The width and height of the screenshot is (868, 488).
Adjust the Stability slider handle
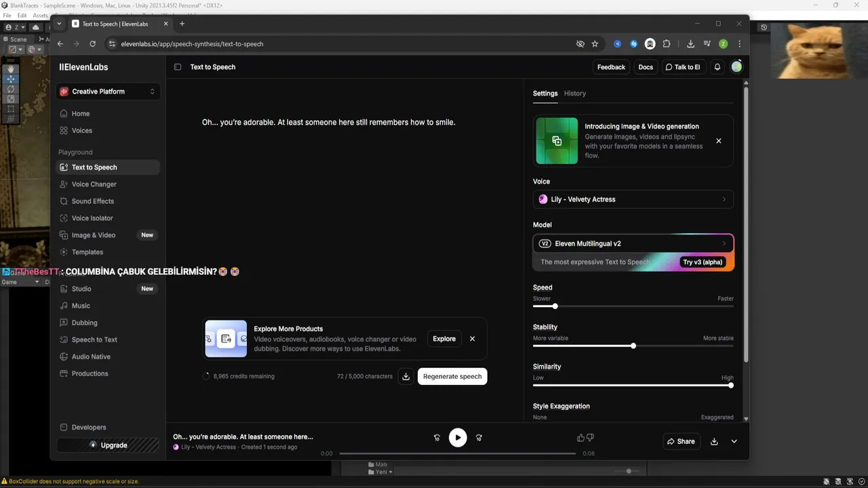tap(633, 346)
